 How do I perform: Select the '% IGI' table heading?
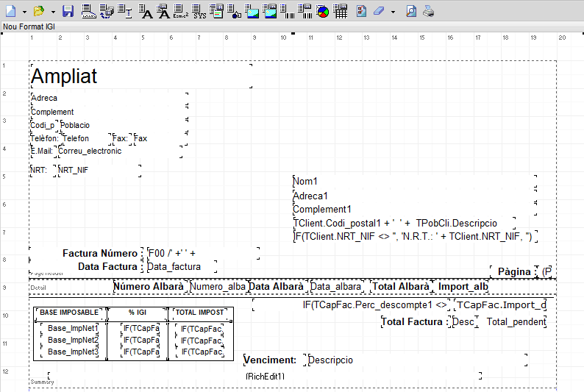138,313
